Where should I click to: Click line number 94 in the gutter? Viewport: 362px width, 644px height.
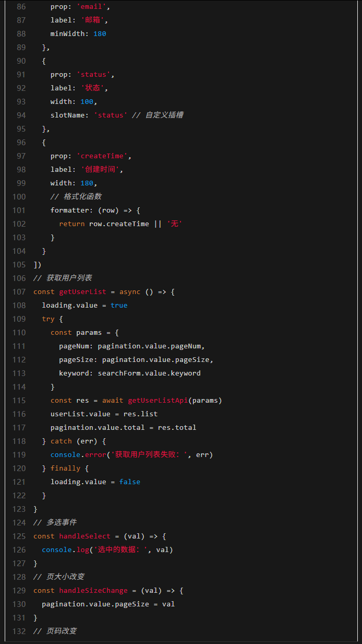coord(21,115)
